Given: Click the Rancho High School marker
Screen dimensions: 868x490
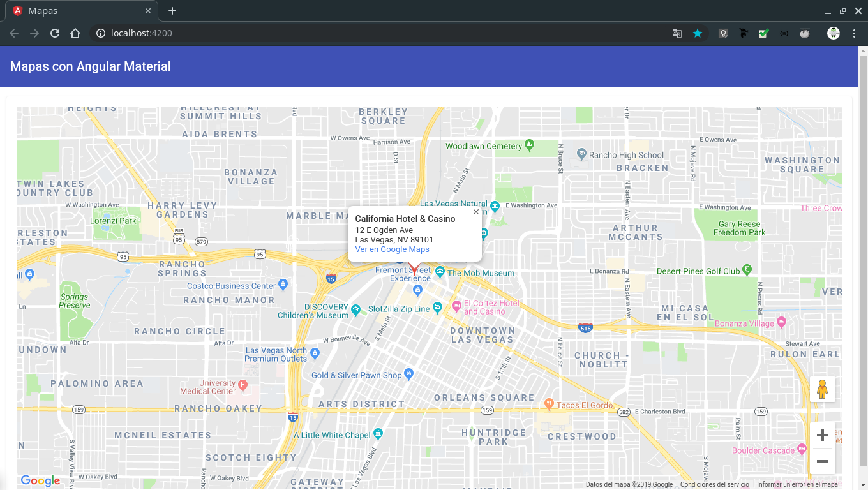Looking at the screenshot, I should tap(581, 154).
